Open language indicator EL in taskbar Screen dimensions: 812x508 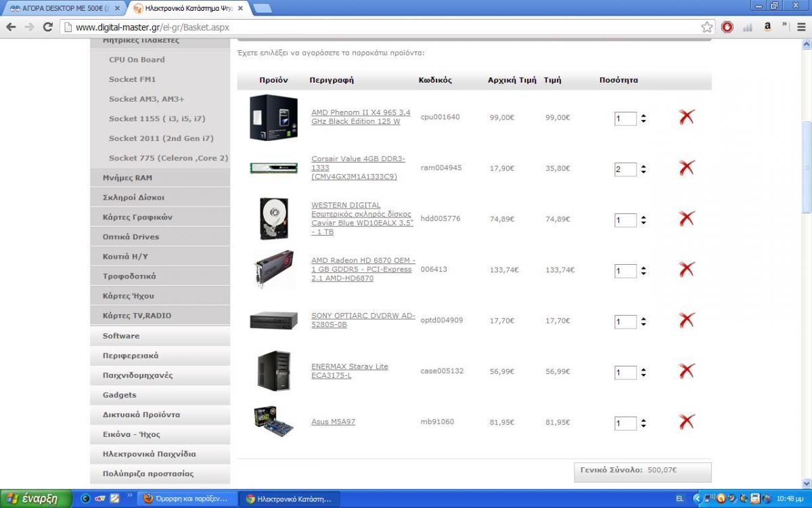point(679,499)
